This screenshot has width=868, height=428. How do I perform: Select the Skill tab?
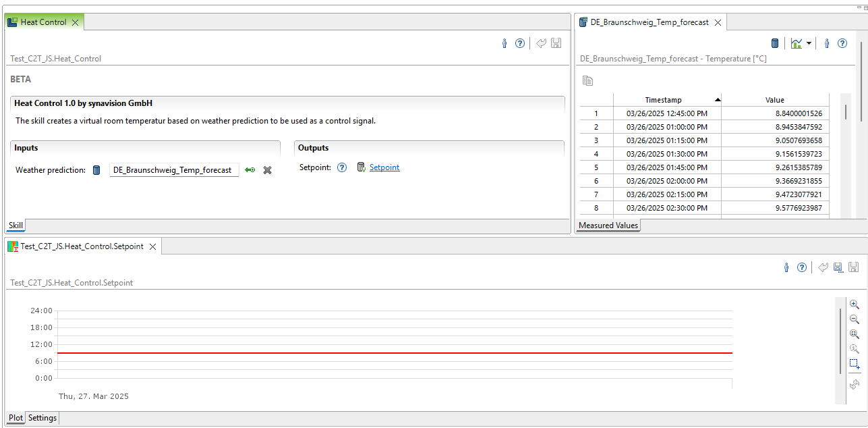(x=16, y=225)
